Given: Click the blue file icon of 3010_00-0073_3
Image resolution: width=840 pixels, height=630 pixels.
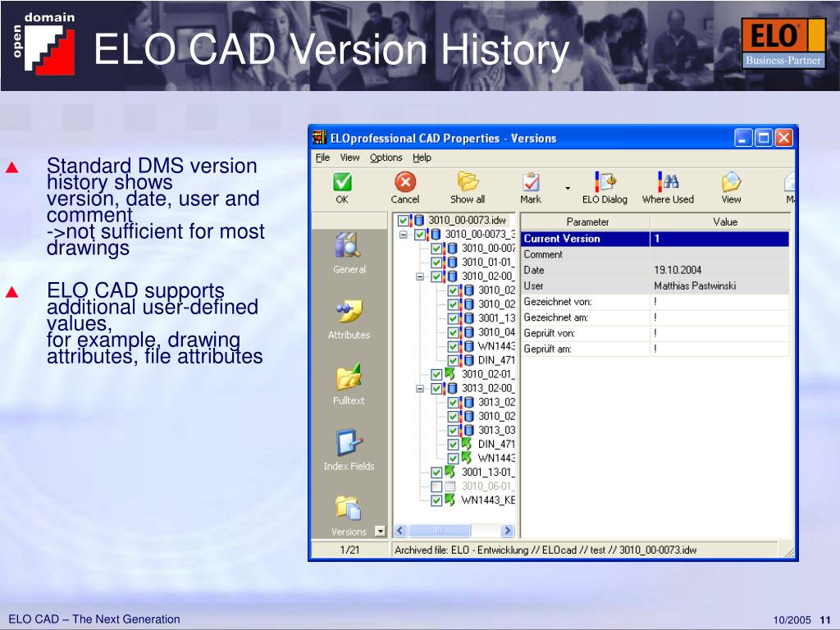Looking at the screenshot, I should [x=436, y=234].
